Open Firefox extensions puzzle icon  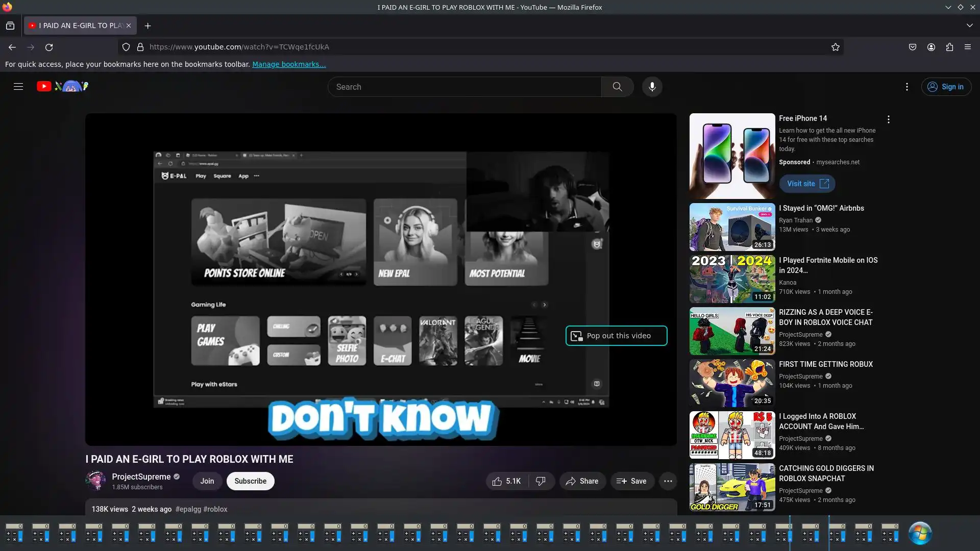pos(949,47)
